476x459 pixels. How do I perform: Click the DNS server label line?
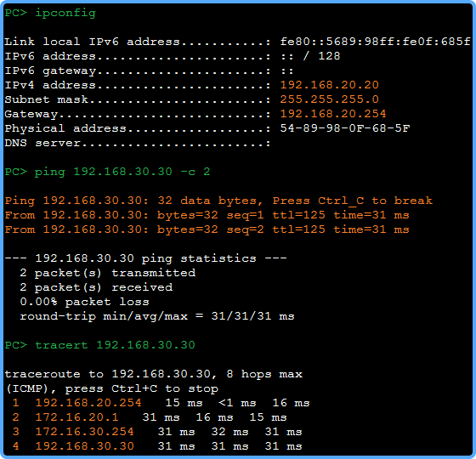pyautogui.click(x=138, y=143)
